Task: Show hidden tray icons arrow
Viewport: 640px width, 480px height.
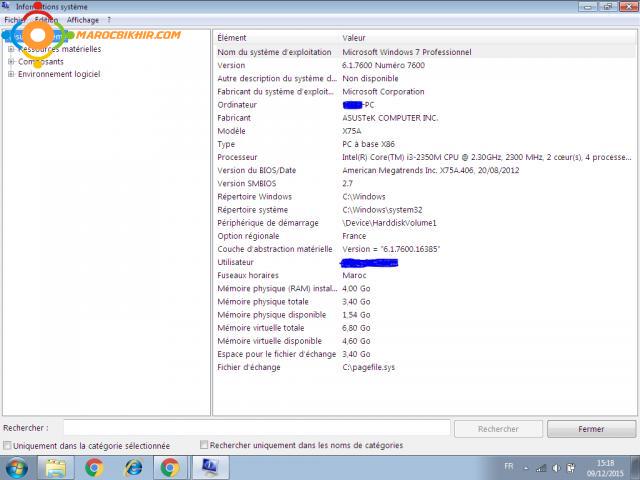Action: point(526,469)
